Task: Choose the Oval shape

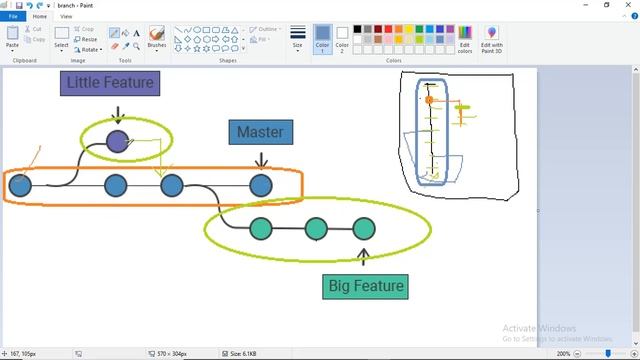Action: pyautogui.click(x=197, y=30)
